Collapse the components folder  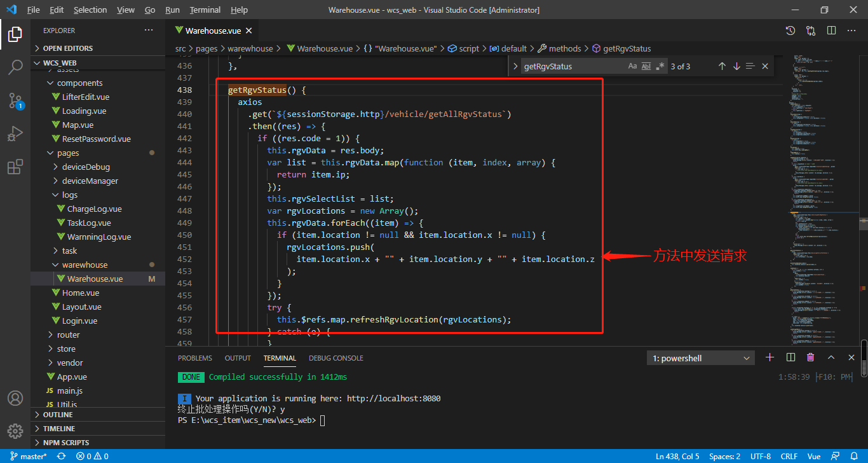coord(98,83)
